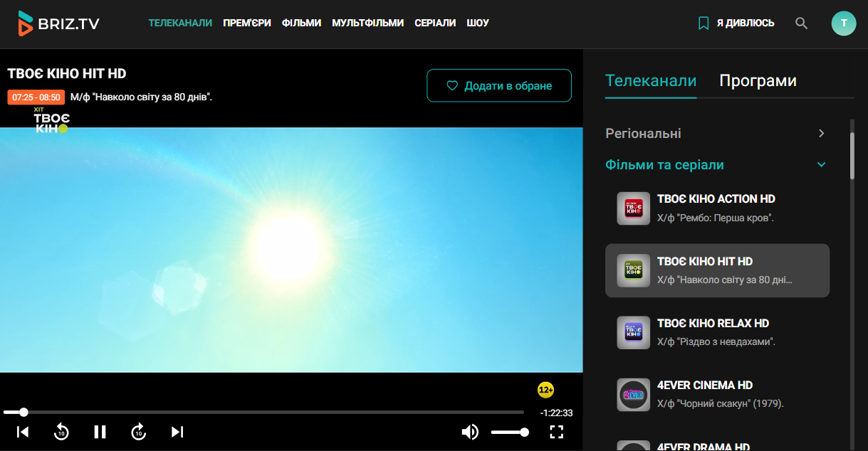The image size is (868, 451).
Task: Skip to previous program
Action: tap(23, 432)
